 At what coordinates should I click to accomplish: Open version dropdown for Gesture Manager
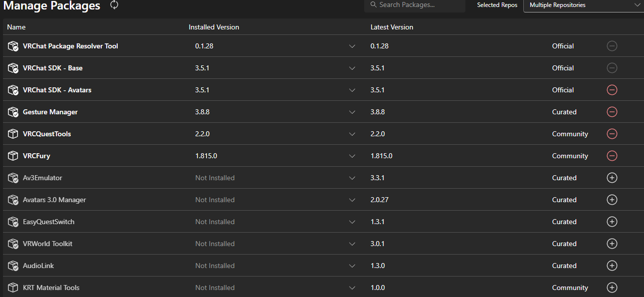352,112
